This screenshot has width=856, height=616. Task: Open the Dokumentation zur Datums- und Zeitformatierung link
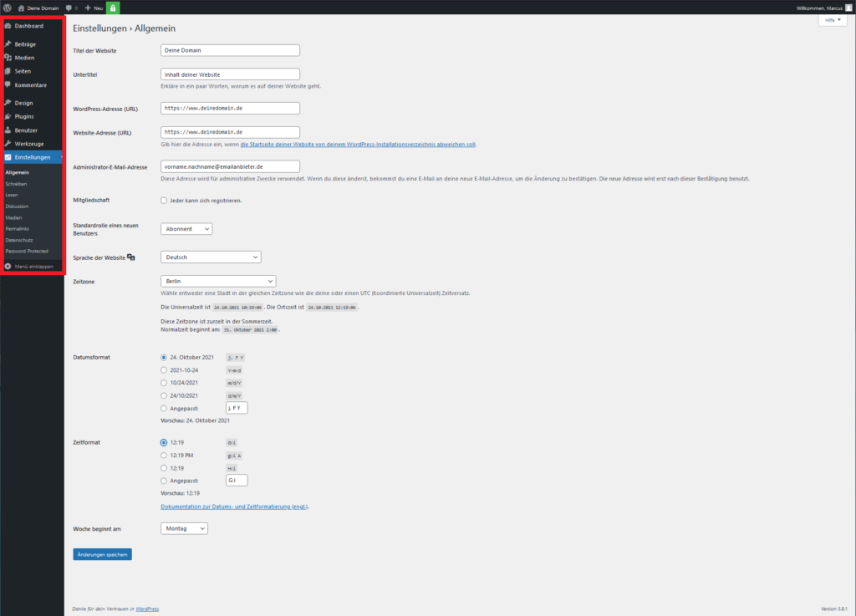click(x=234, y=507)
